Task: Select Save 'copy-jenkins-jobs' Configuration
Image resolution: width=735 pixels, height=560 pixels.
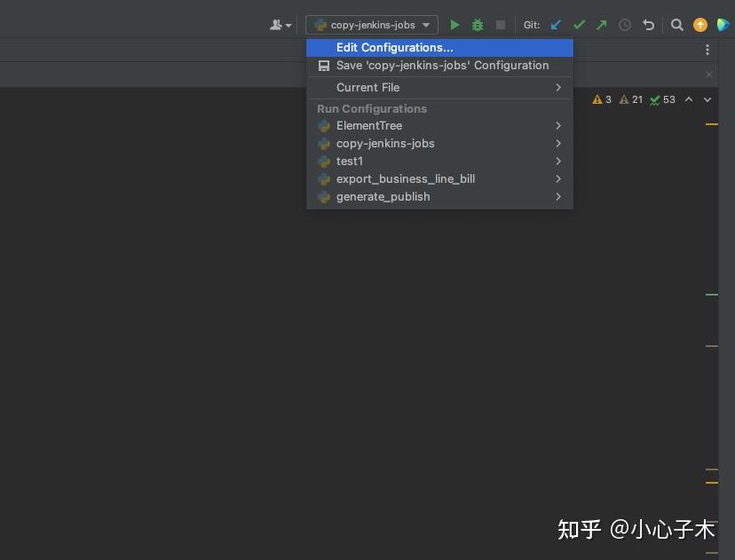Action: tap(439, 66)
